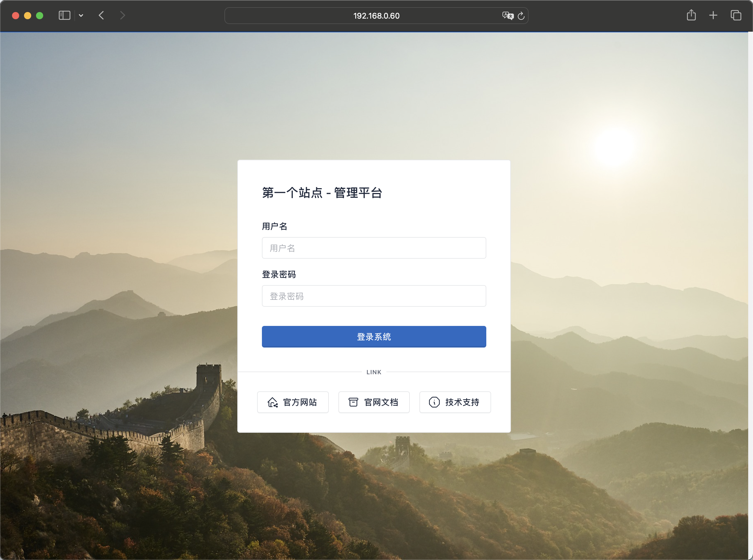Viewport: 753px width, 560px height.
Task: Click the green fullscreen window button
Action: pos(40,16)
